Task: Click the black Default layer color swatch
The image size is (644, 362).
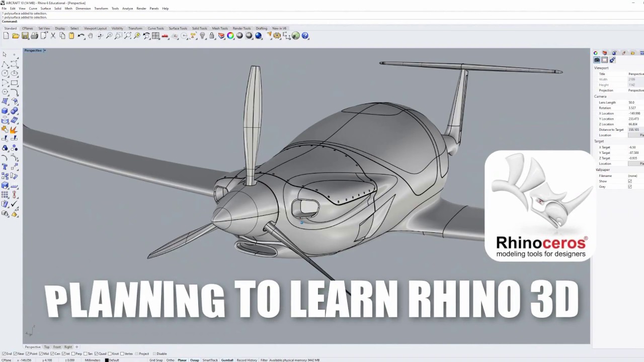Action: click(x=107, y=360)
